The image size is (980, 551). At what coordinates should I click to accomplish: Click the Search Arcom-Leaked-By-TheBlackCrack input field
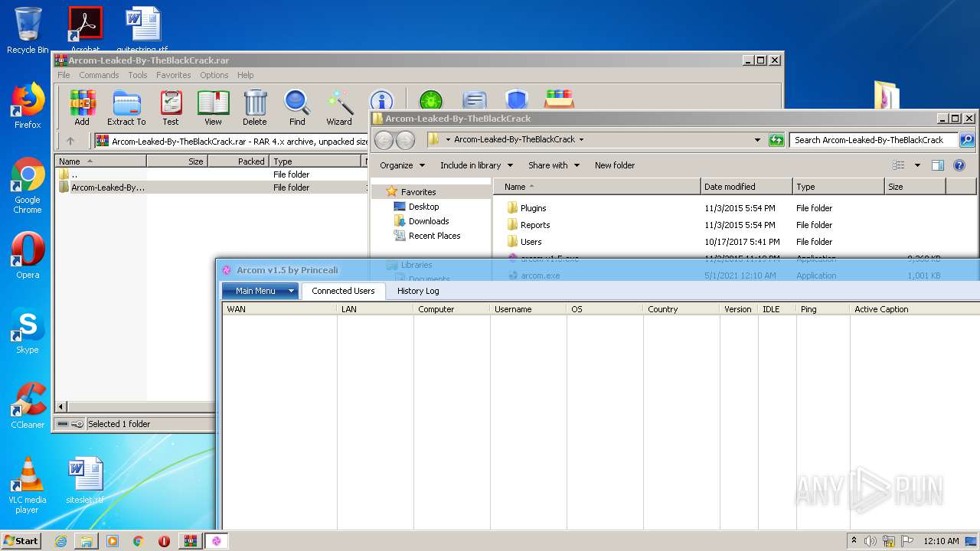[x=874, y=140]
